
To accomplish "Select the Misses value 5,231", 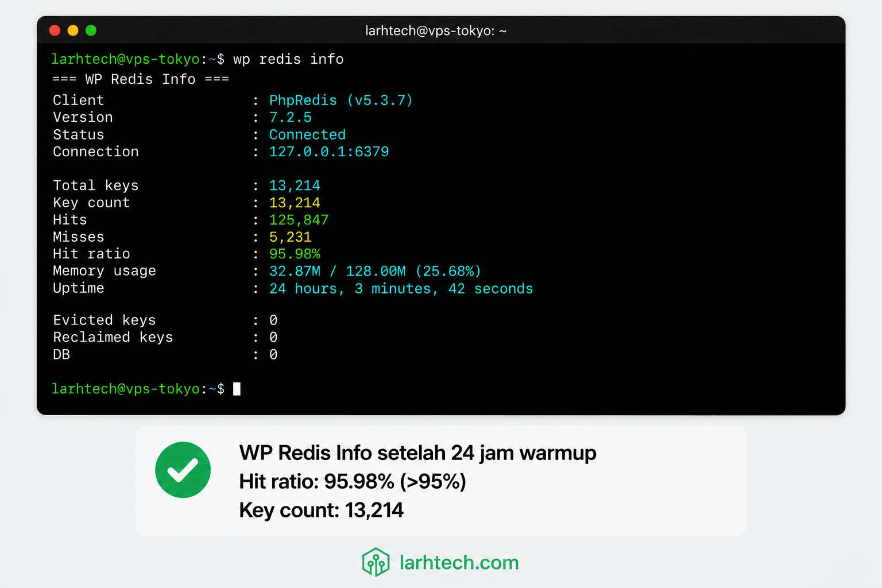I will (x=291, y=237).
